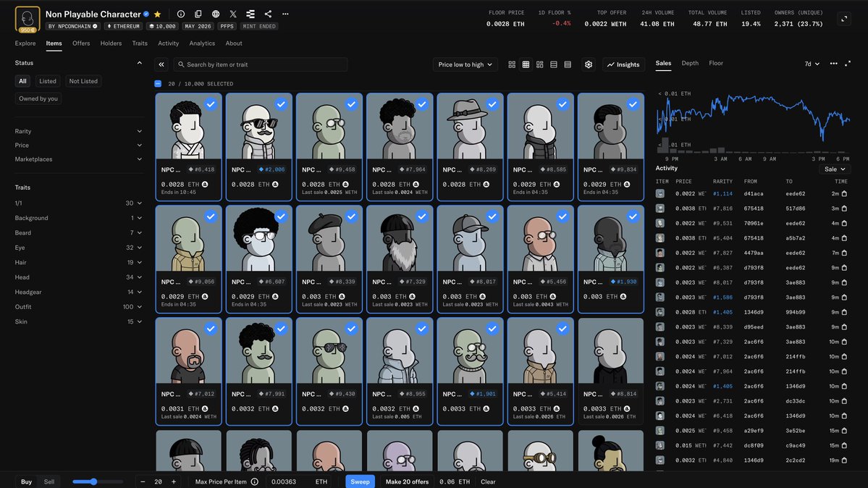Click the NPC collection avatar logo
The image size is (868, 488).
[27, 20]
